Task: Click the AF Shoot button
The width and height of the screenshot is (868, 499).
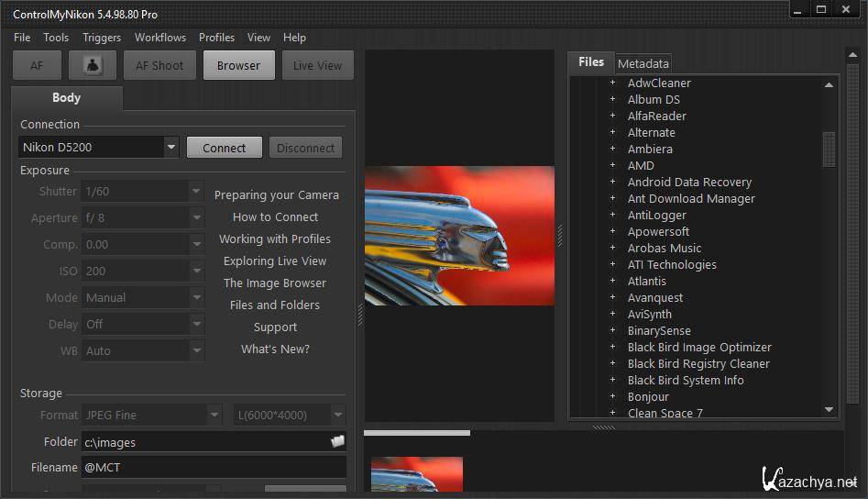Action: coord(159,65)
